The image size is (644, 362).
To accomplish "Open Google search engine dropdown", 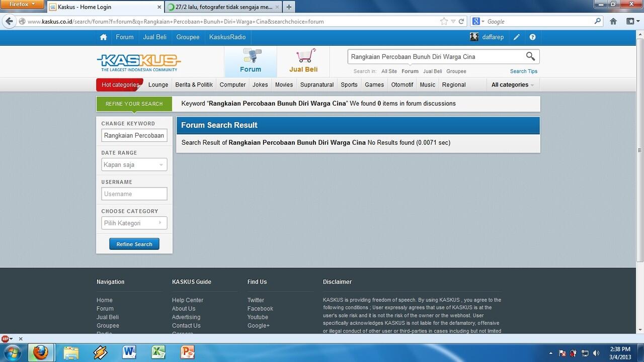I will click(x=478, y=21).
